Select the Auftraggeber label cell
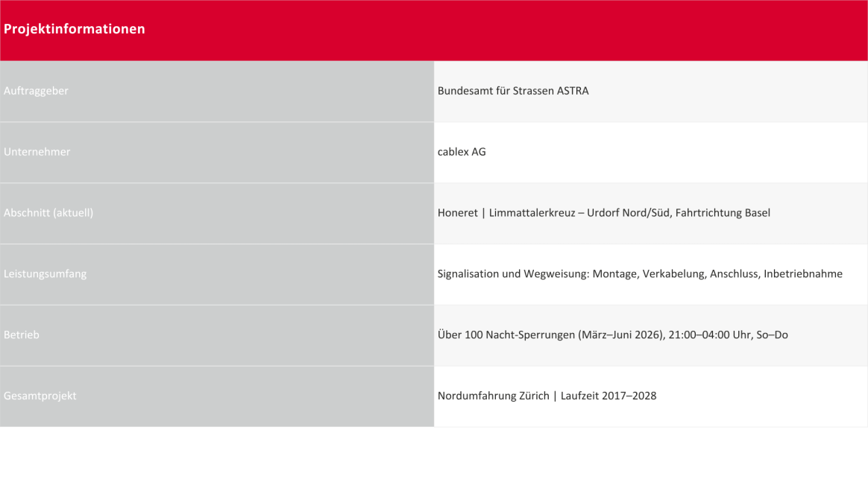The height and width of the screenshot is (488, 868). (217, 92)
